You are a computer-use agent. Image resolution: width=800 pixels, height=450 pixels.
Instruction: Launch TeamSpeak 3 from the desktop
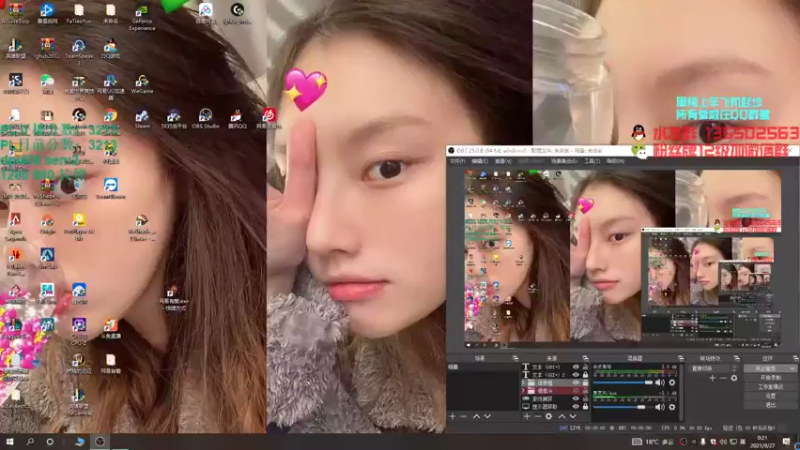(x=79, y=53)
